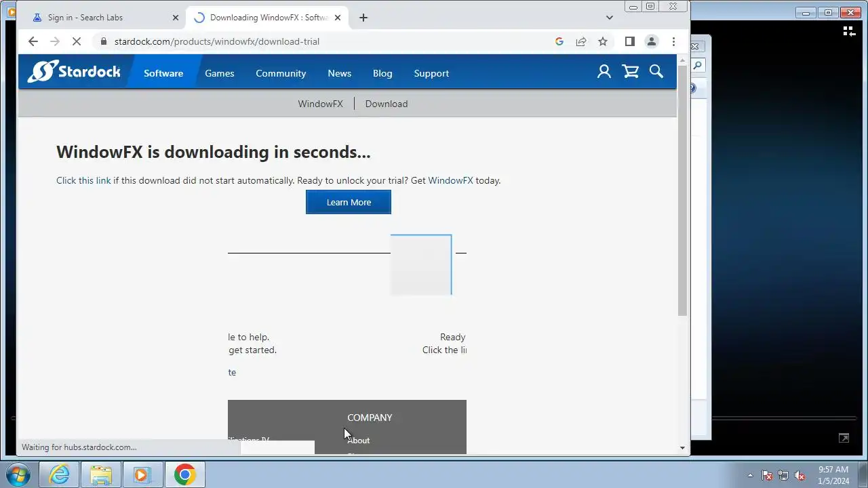This screenshot has height=488, width=868.
Task: Click the 'Click this link' download link
Action: (83, 180)
